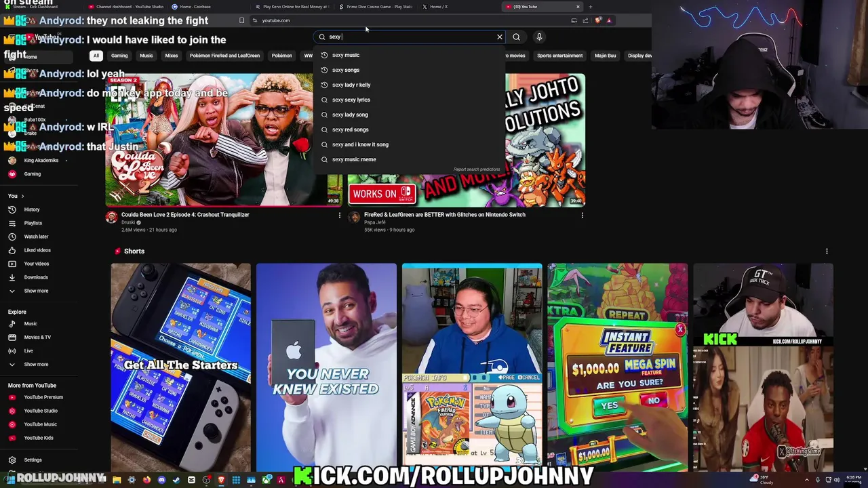Select the Mixes filter chip
The height and width of the screenshot is (488, 868).
coord(172,56)
